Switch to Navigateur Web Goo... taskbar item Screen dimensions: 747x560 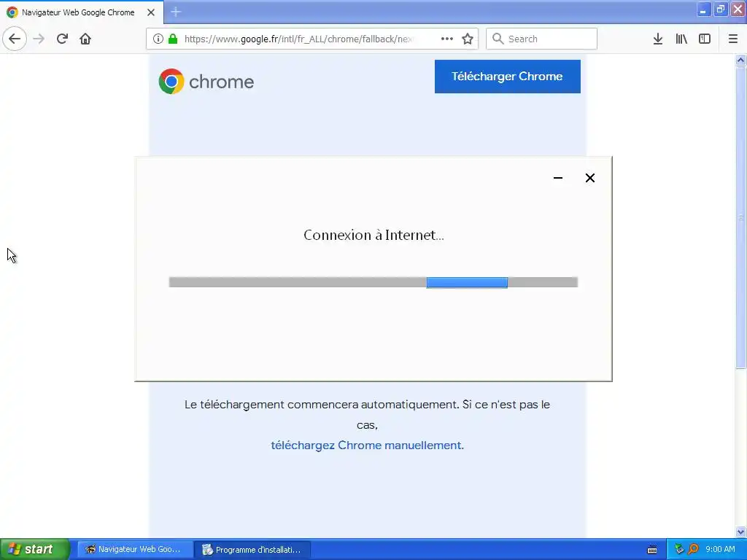(135, 550)
